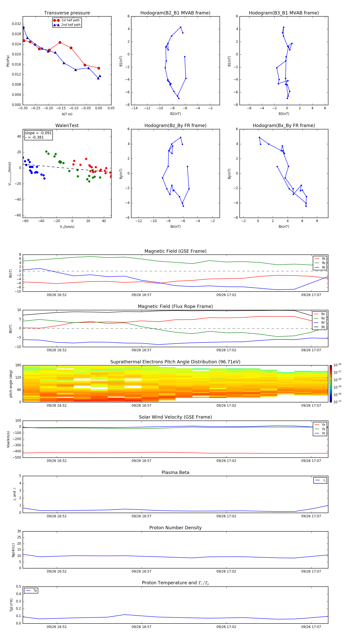Click the "Hodogram(Bz_By FR frame)" title
351x644 pixels.
[175, 125]
